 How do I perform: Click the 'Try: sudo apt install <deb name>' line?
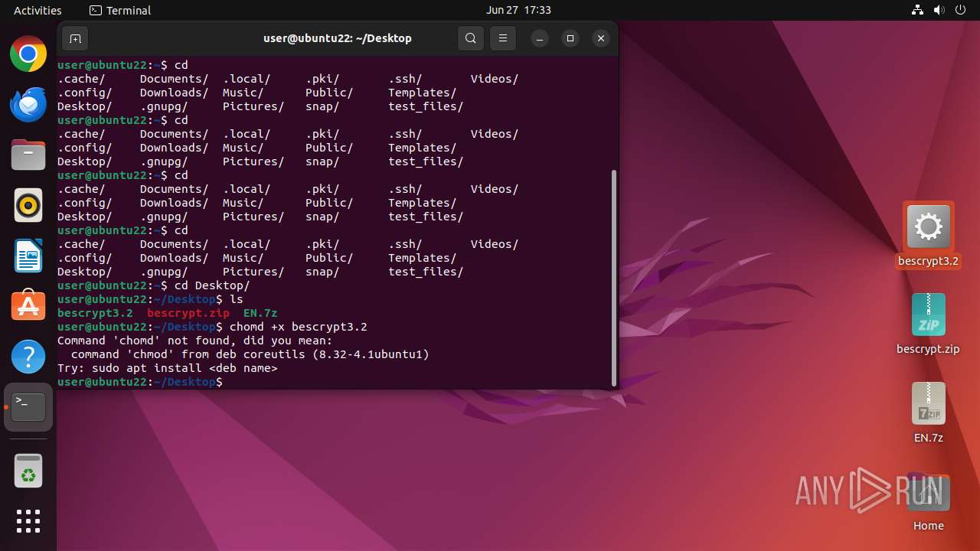[x=168, y=368]
